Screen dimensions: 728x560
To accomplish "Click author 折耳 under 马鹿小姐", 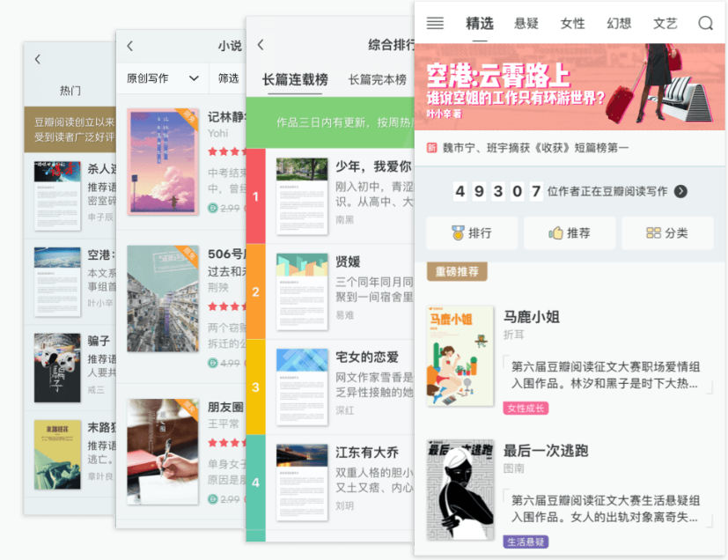I will (514, 335).
